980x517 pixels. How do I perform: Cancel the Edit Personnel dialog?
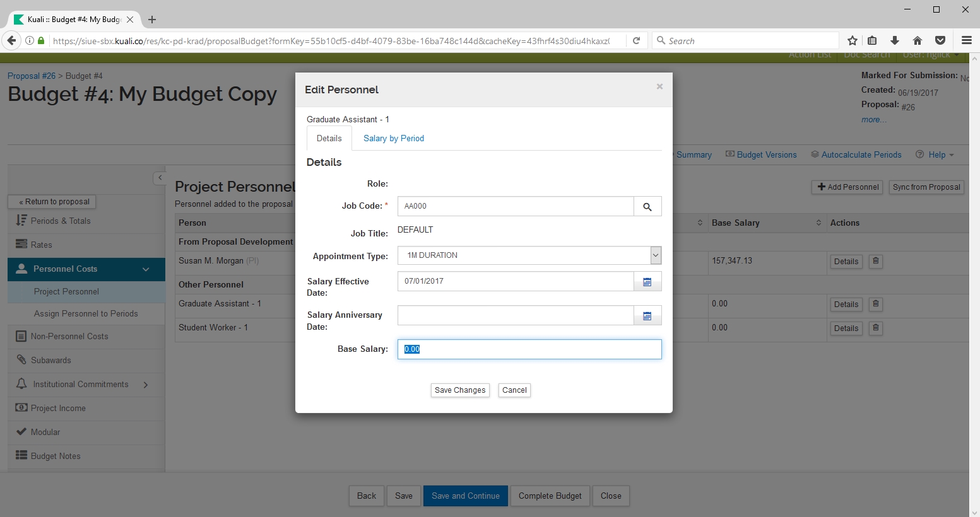[x=514, y=390]
